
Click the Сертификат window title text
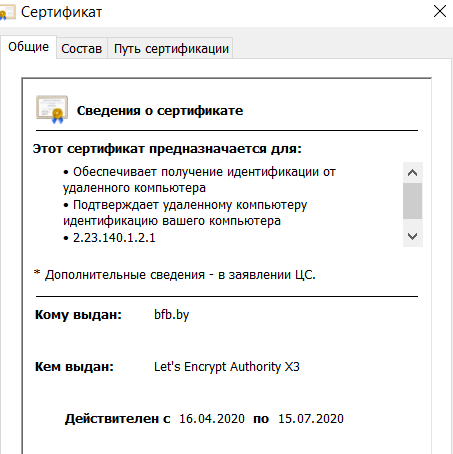point(61,12)
